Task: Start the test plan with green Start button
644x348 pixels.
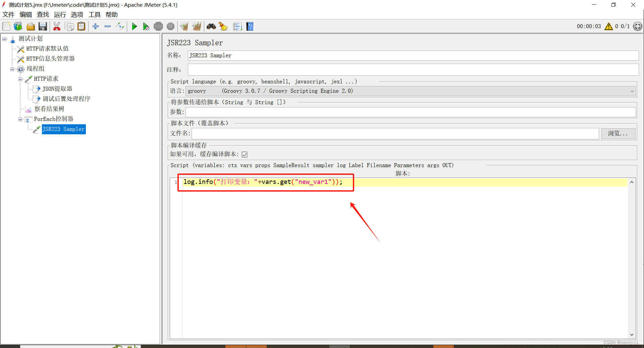Action: [135, 26]
